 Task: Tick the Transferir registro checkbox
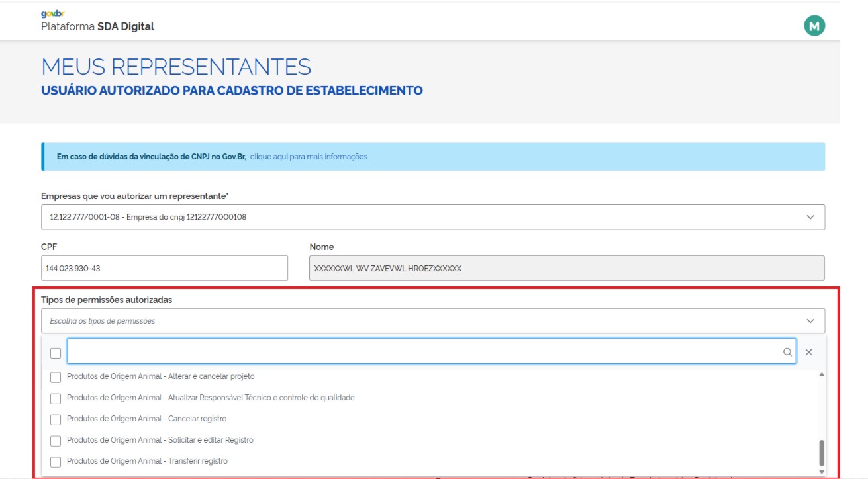(x=56, y=462)
